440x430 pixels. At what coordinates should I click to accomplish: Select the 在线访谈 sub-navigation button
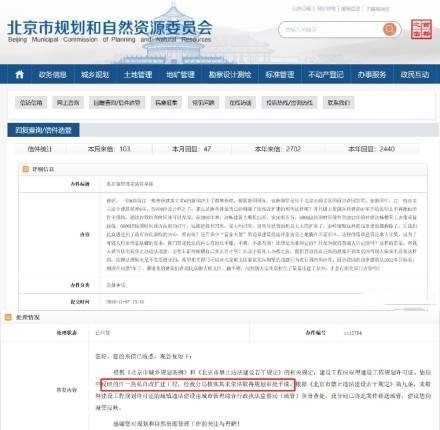240,102
